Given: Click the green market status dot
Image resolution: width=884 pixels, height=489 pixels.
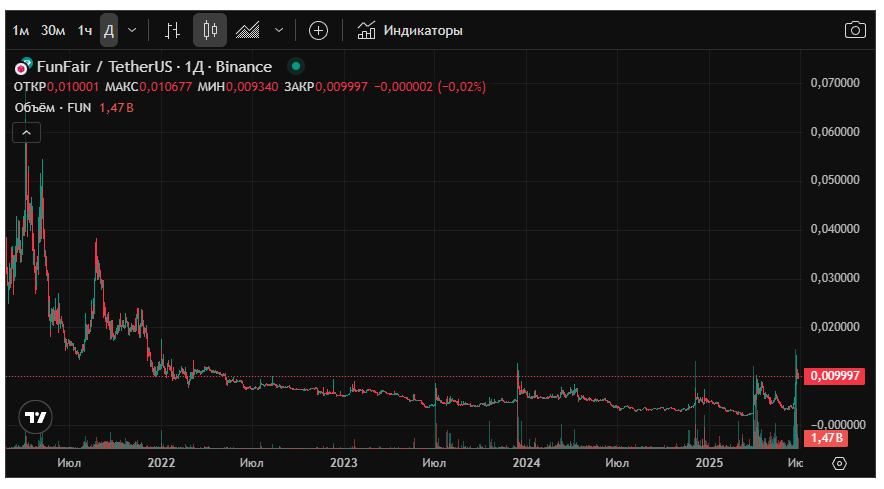Looking at the screenshot, I should (x=296, y=67).
